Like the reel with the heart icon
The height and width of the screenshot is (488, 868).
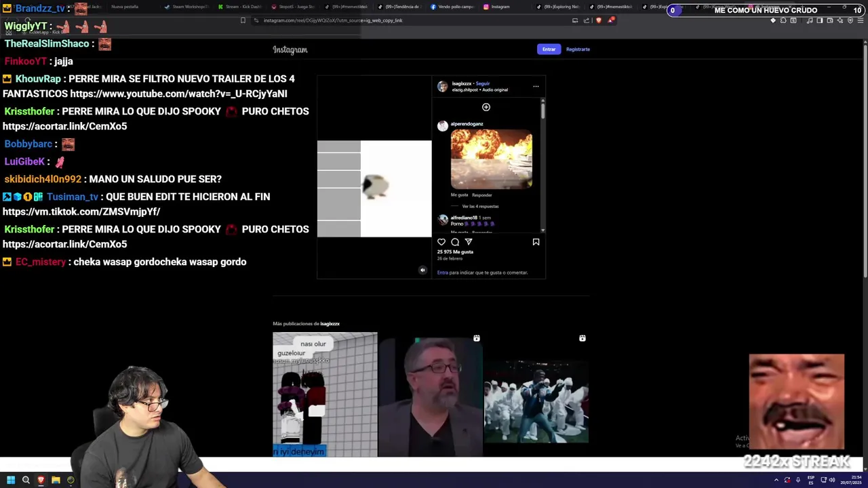(x=441, y=242)
